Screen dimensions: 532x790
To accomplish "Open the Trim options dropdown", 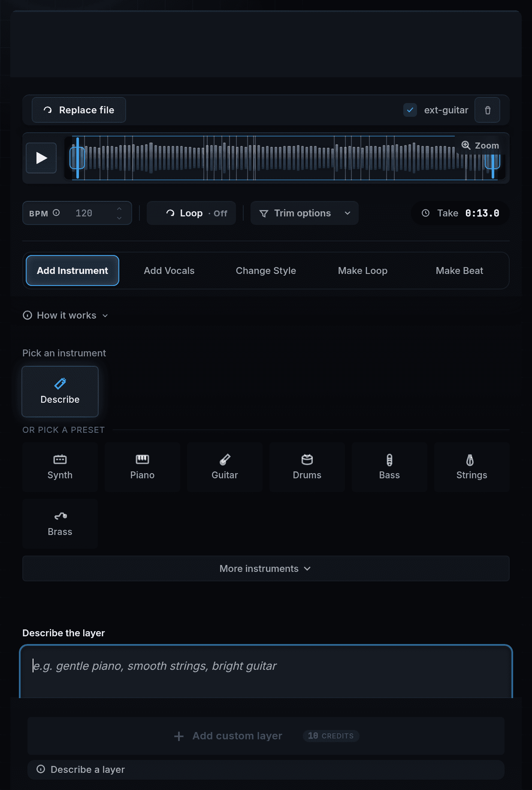I will coord(305,213).
